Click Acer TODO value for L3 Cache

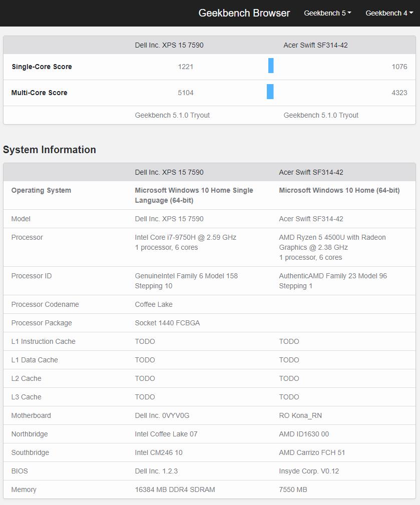tap(289, 397)
